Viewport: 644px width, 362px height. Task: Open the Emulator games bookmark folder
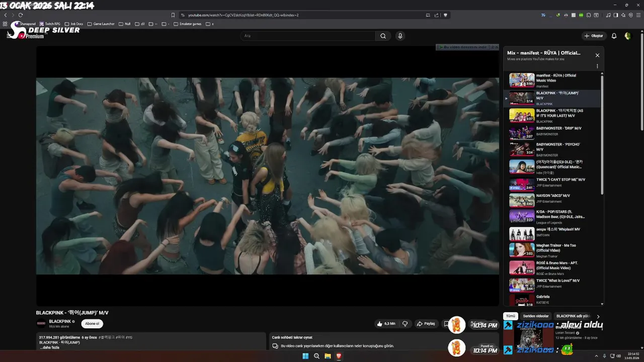pos(188,24)
